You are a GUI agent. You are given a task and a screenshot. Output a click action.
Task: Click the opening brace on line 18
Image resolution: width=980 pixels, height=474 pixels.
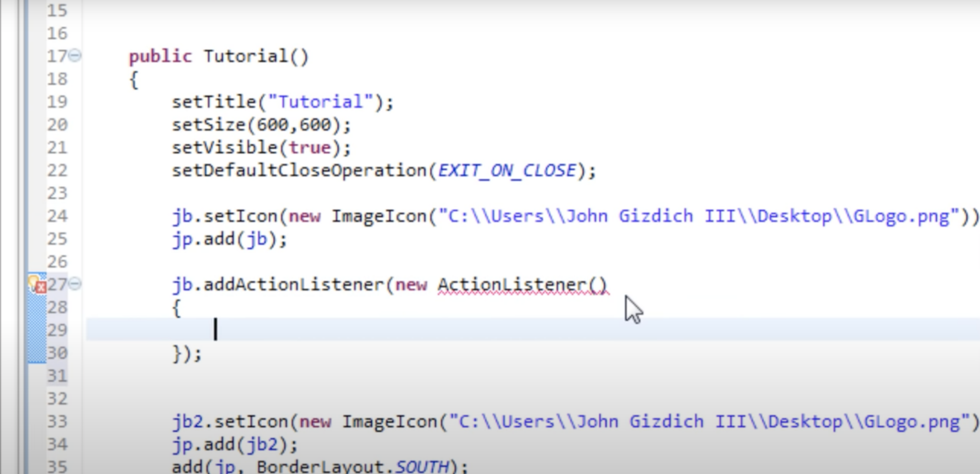[x=134, y=79]
